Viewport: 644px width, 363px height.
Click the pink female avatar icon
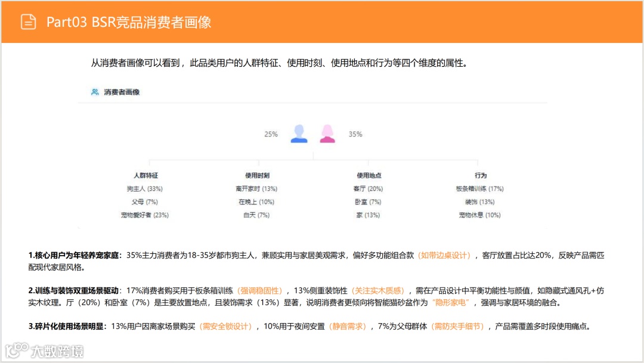327,134
